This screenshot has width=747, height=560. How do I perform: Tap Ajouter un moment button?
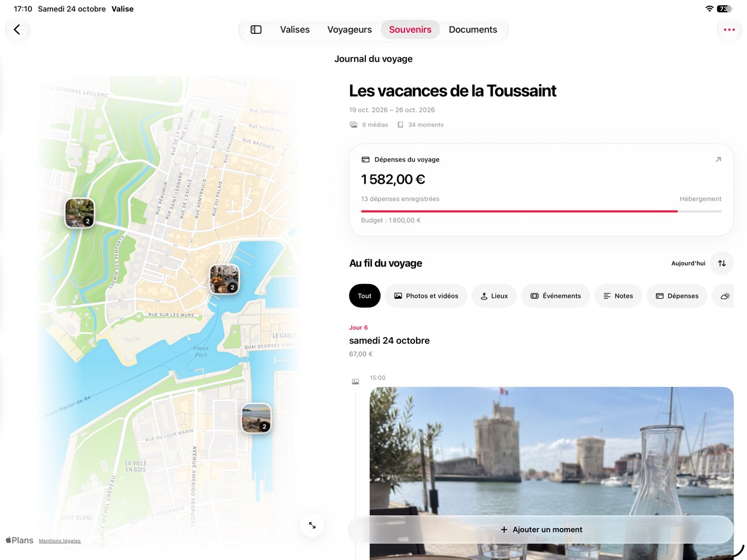541,530
